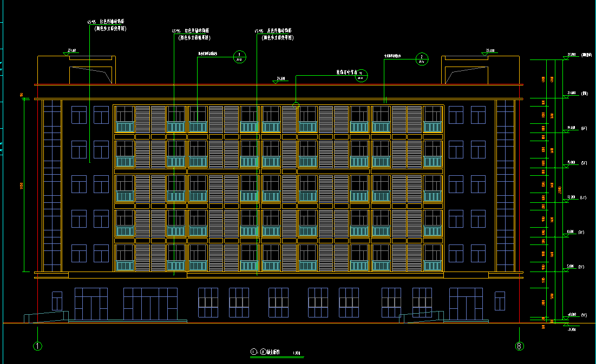The width and height of the screenshot is (596, 364).
Task: Select the tall vertical dimension on left side
Action: (23, 186)
